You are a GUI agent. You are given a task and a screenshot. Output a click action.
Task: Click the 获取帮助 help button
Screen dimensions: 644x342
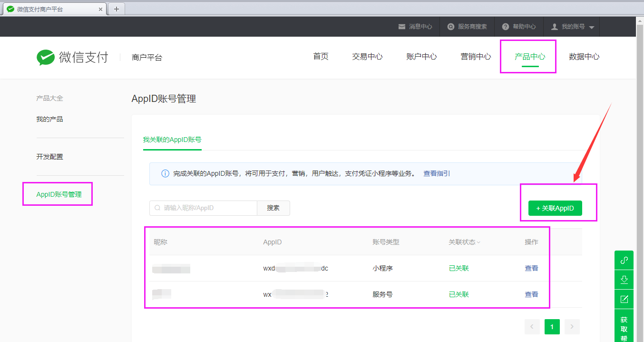624,326
